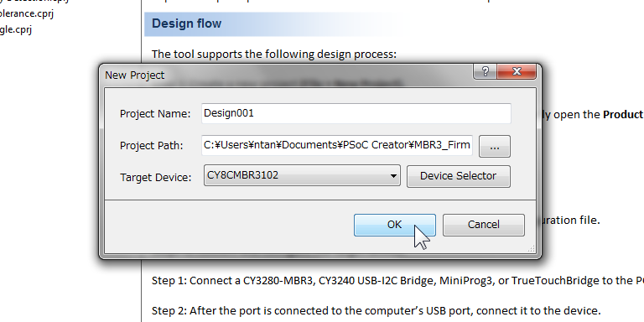This screenshot has width=644, height=322.
Task: Click the "Project Name:" label
Action: pyautogui.click(x=155, y=114)
